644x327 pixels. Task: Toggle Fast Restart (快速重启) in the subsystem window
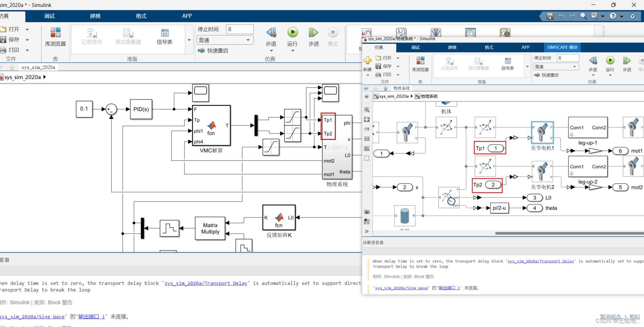546,75
